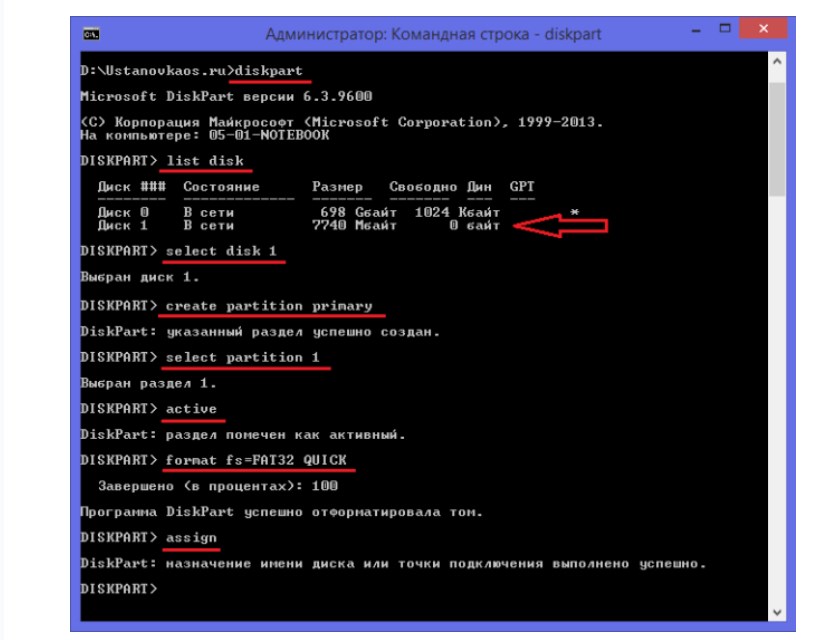The width and height of the screenshot is (839, 640).
Task: Click the scroll down arrow of console
Action: tap(776, 611)
